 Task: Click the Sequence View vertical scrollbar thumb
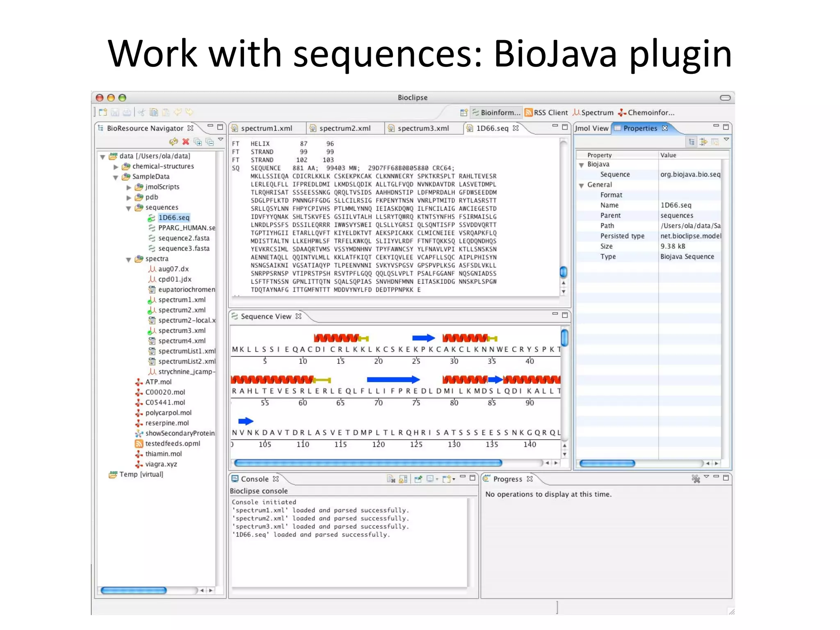tap(564, 338)
